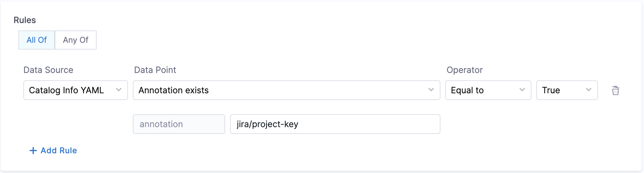
Task: Click the chevron arrow in the True box
Action: click(589, 90)
